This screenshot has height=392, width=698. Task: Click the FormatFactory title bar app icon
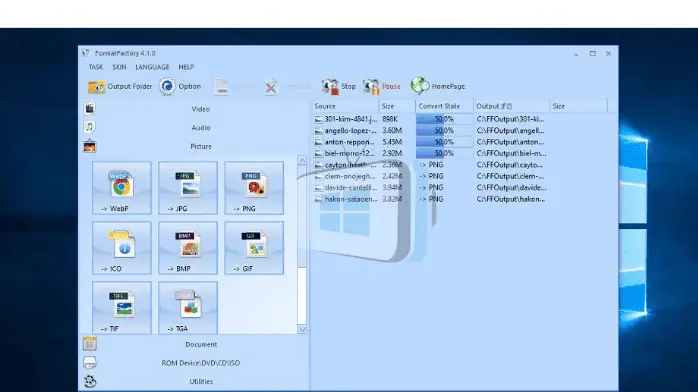point(85,53)
